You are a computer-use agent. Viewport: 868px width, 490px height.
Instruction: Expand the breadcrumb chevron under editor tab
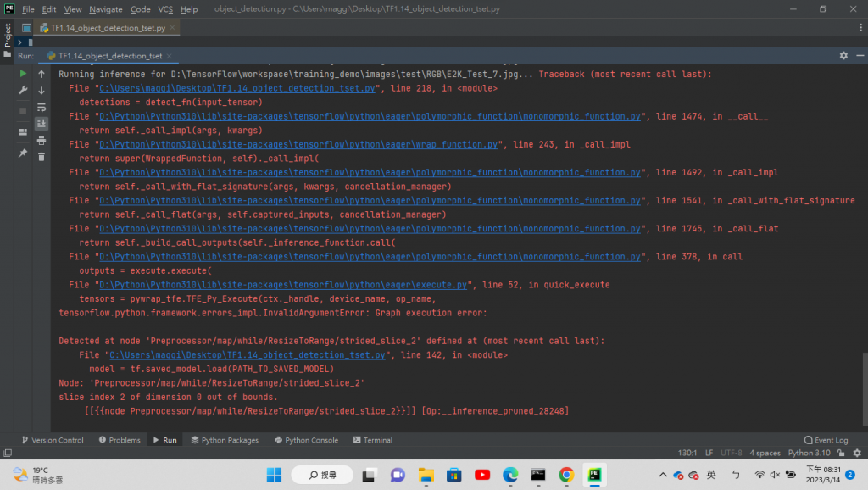[20, 42]
